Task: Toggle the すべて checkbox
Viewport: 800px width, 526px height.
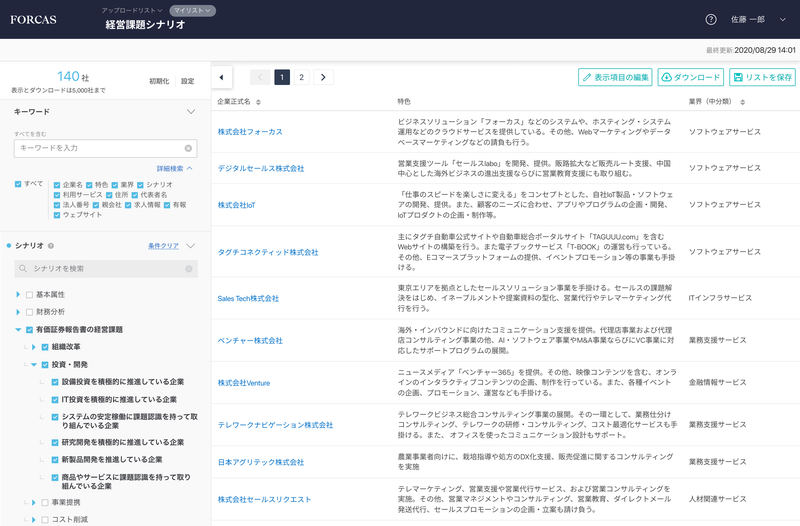Action: (18, 184)
